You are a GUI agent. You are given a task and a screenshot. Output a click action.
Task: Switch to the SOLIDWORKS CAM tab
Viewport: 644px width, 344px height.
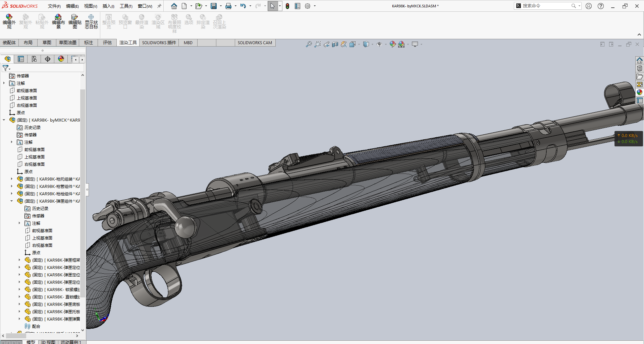(255, 43)
